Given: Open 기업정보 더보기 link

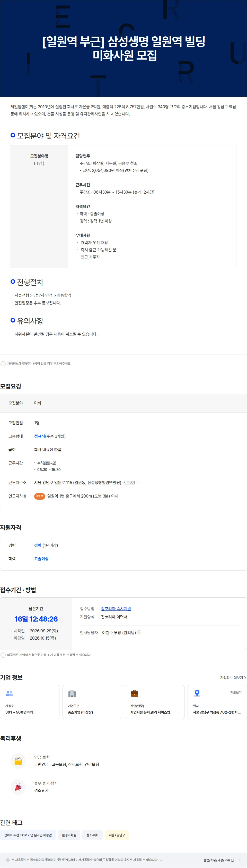Looking at the screenshot, I should click(x=233, y=678).
